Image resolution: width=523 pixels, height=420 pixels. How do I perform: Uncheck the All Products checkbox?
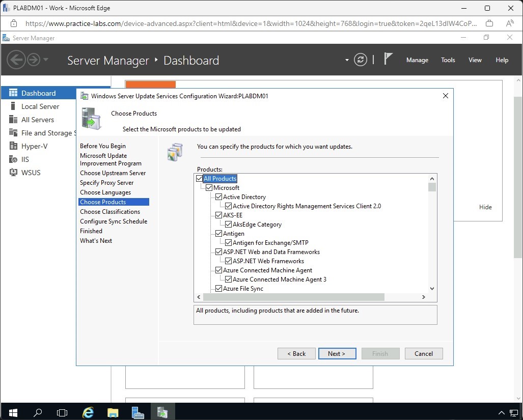[199, 179]
